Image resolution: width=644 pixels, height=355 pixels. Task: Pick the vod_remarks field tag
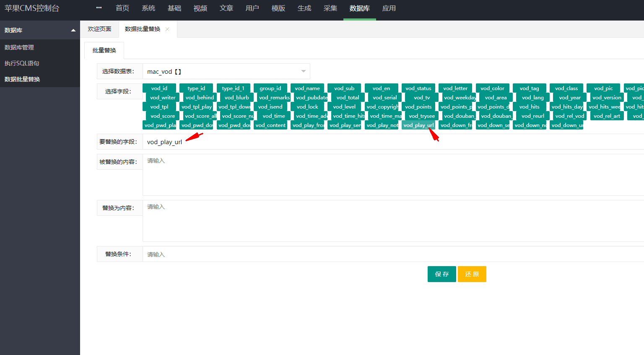pos(274,98)
